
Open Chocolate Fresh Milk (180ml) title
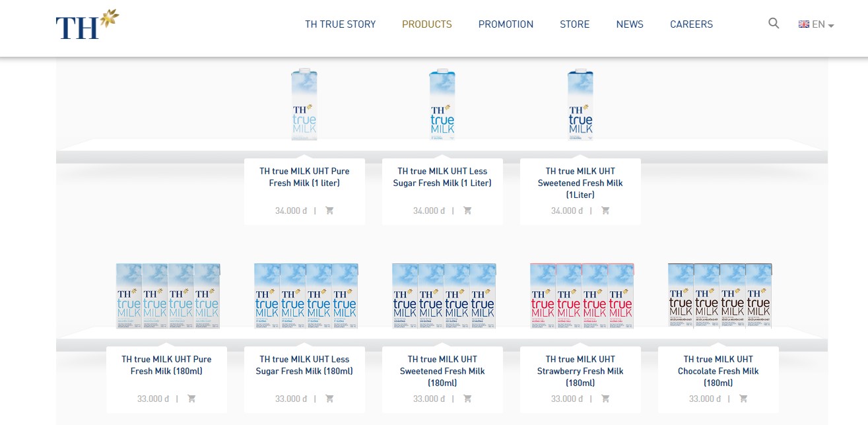(718, 371)
